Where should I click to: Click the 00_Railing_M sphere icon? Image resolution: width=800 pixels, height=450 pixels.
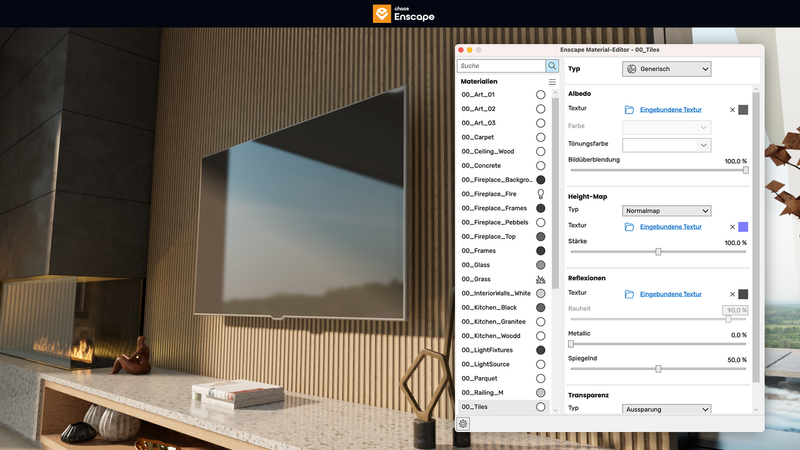click(x=540, y=392)
